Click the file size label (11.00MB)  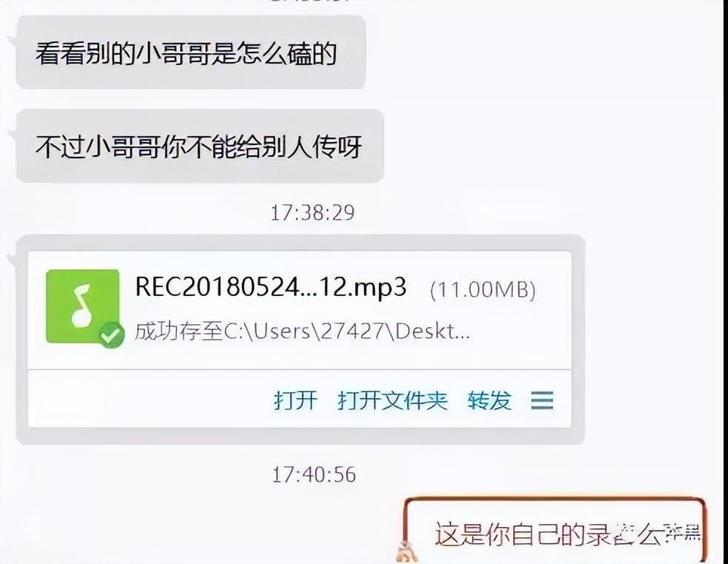[483, 290]
